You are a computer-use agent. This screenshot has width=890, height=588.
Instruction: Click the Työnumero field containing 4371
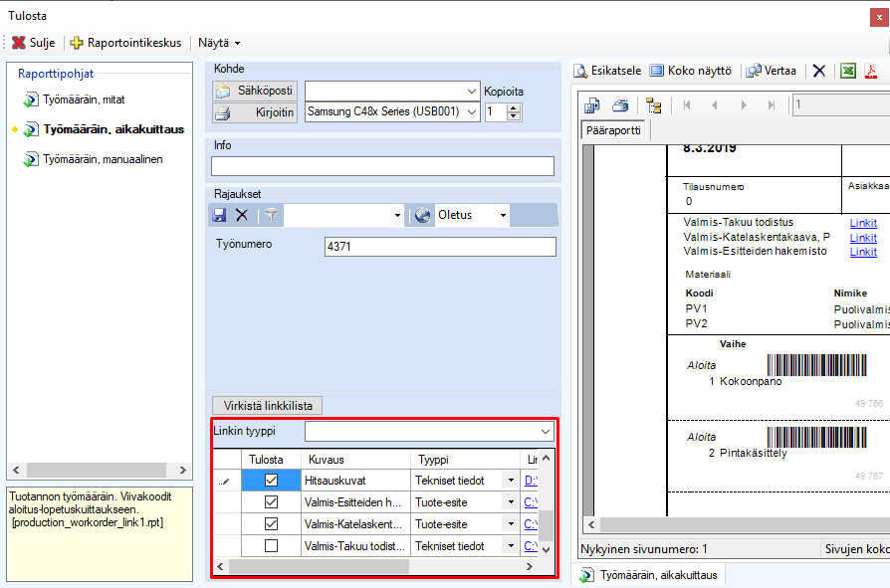click(x=440, y=247)
